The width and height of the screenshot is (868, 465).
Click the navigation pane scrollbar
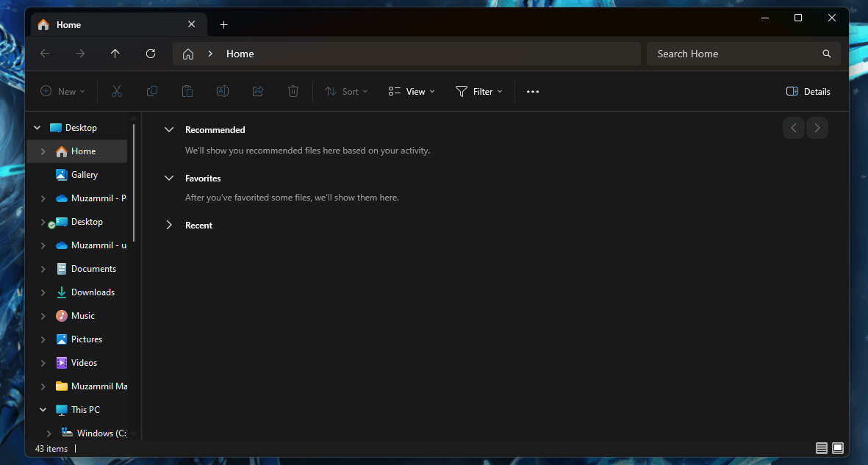134,183
